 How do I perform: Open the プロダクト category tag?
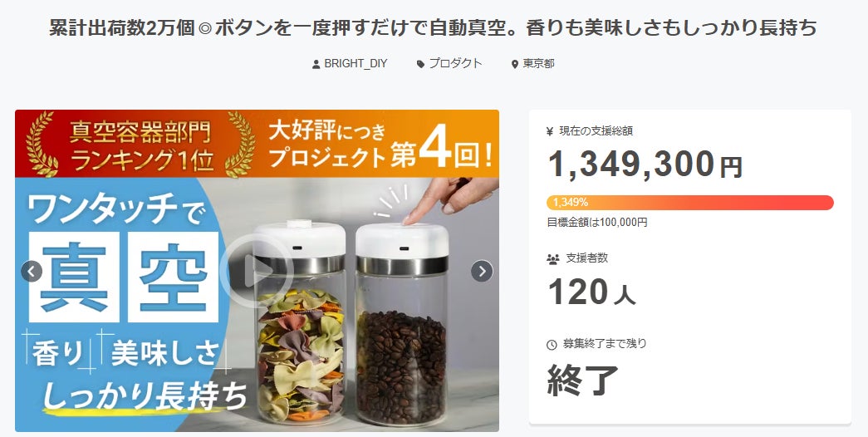455,64
